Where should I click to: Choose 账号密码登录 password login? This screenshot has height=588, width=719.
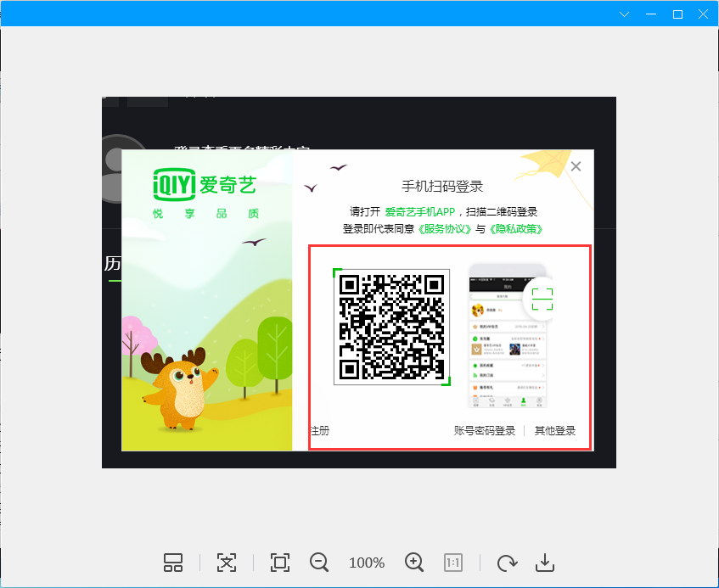click(x=485, y=430)
